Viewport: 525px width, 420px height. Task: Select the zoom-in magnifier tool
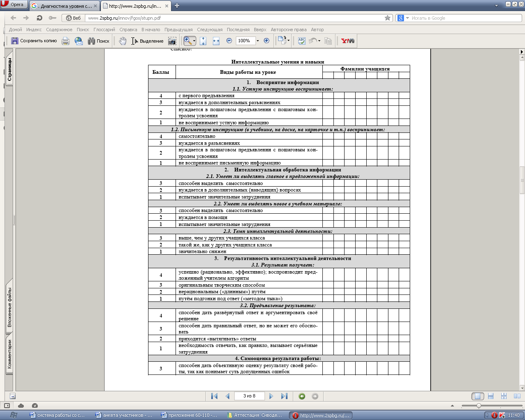pos(188,41)
